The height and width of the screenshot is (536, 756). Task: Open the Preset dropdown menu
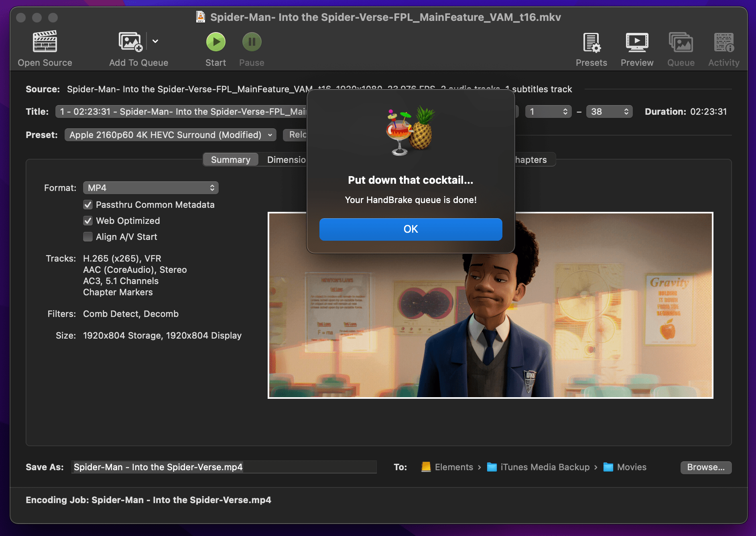(171, 135)
